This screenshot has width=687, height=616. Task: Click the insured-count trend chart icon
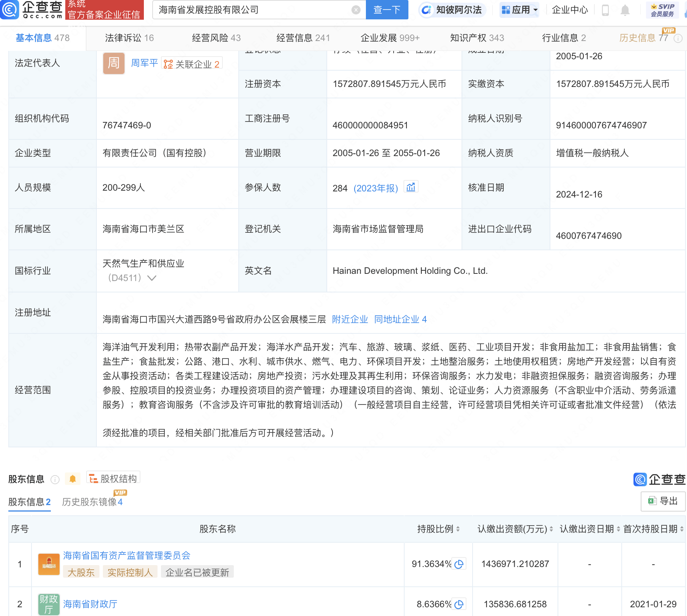pos(411,187)
